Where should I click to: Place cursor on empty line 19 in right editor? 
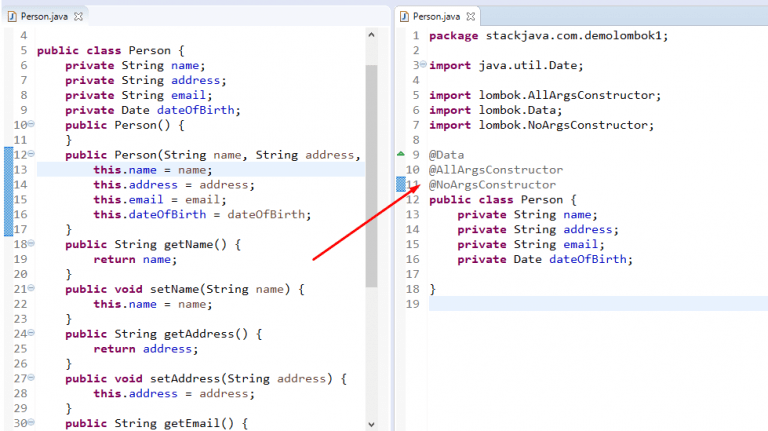599,304
